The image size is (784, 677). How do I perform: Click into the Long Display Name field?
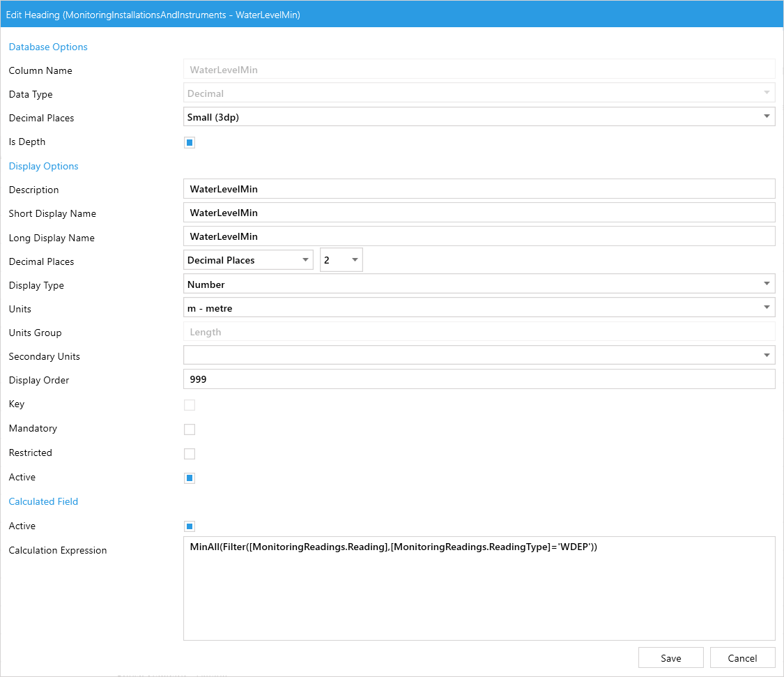click(479, 236)
